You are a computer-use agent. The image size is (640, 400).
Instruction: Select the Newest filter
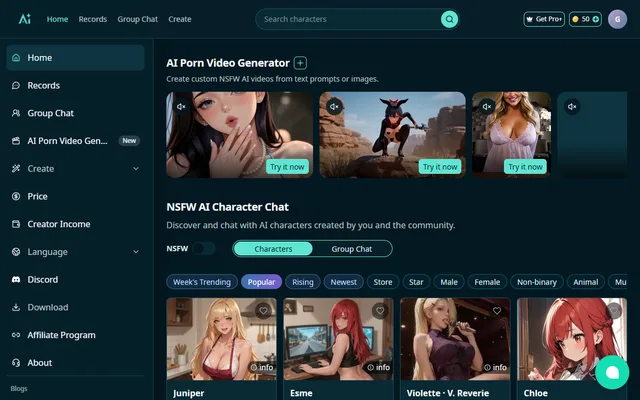point(343,282)
